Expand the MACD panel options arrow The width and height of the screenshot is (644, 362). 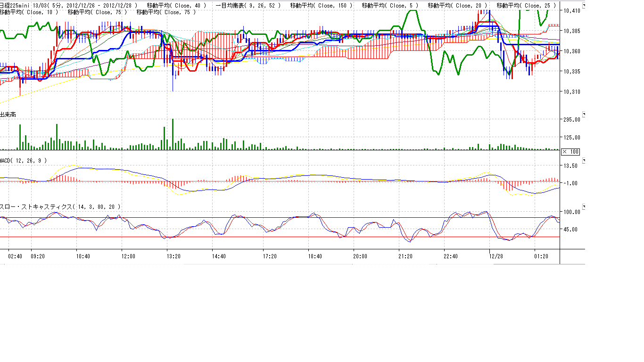point(585,161)
